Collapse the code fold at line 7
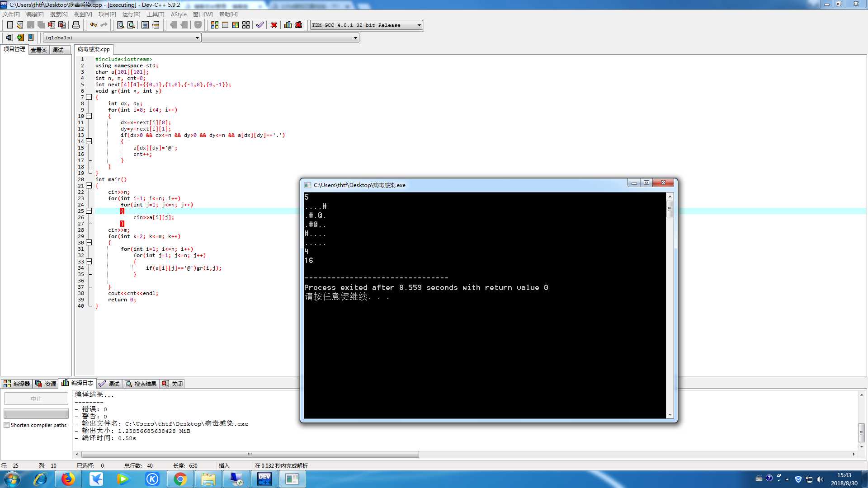Screen dimensions: 868x488 click(x=89, y=97)
